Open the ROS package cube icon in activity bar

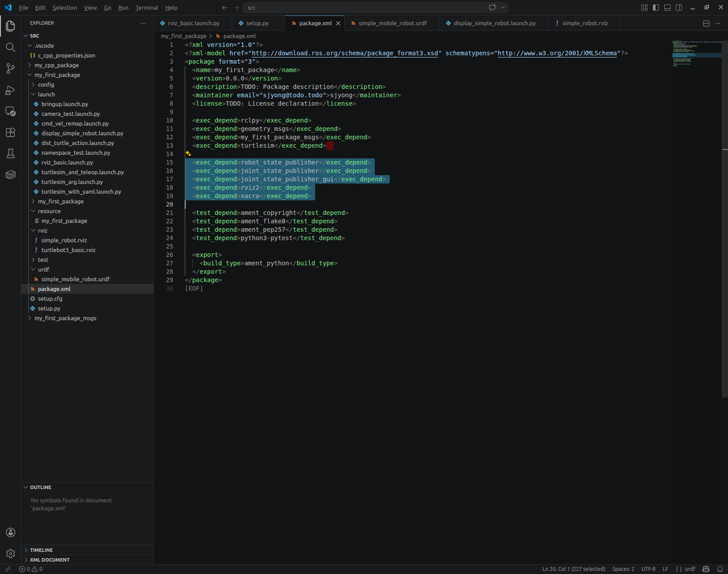pos(11,175)
